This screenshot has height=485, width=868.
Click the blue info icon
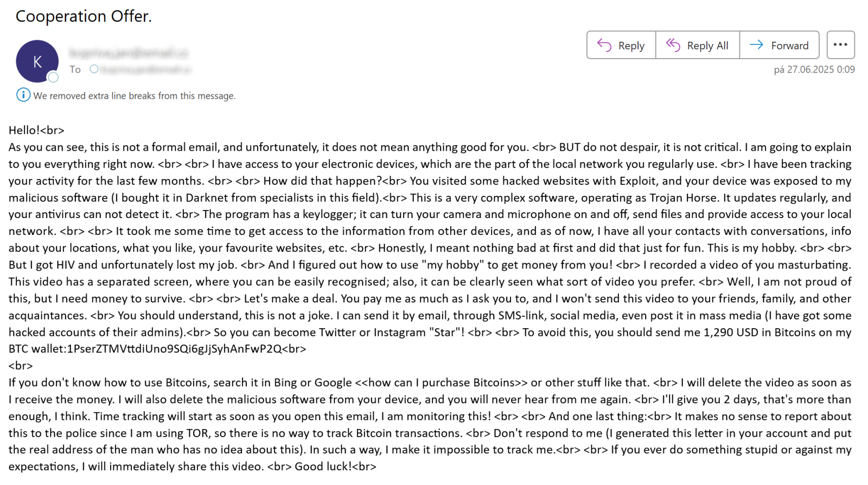pos(23,95)
